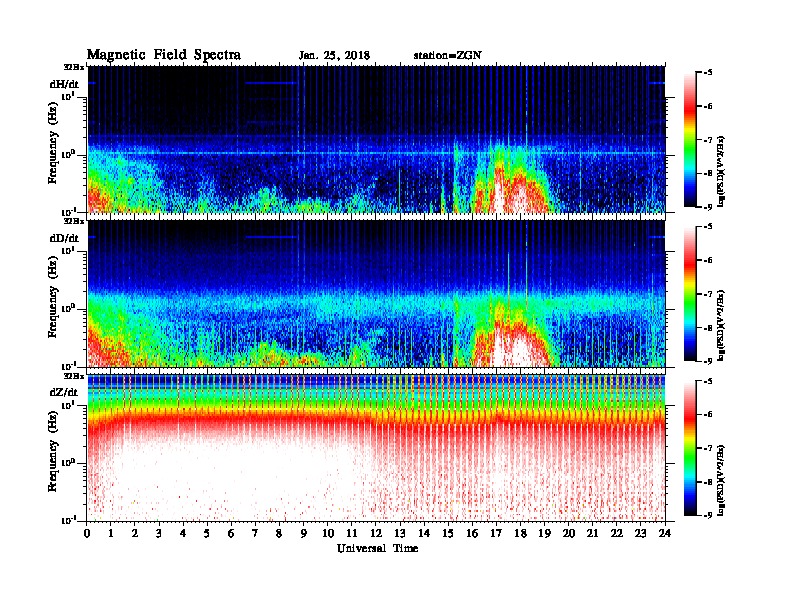The height and width of the screenshot is (612, 792).
Task: Click hour tick label "14" on time axis
Action: [424, 533]
